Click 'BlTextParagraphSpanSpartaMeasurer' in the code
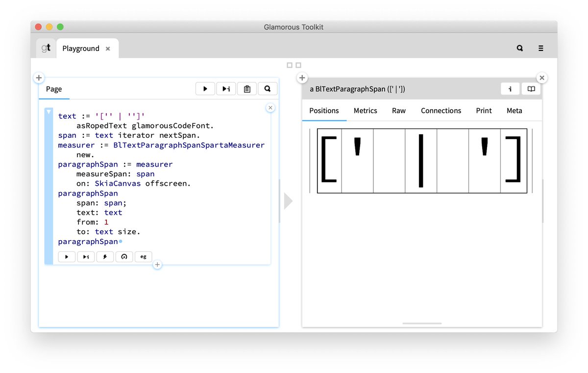Screen dimensions: 588x373 click(x=189, y=145)
